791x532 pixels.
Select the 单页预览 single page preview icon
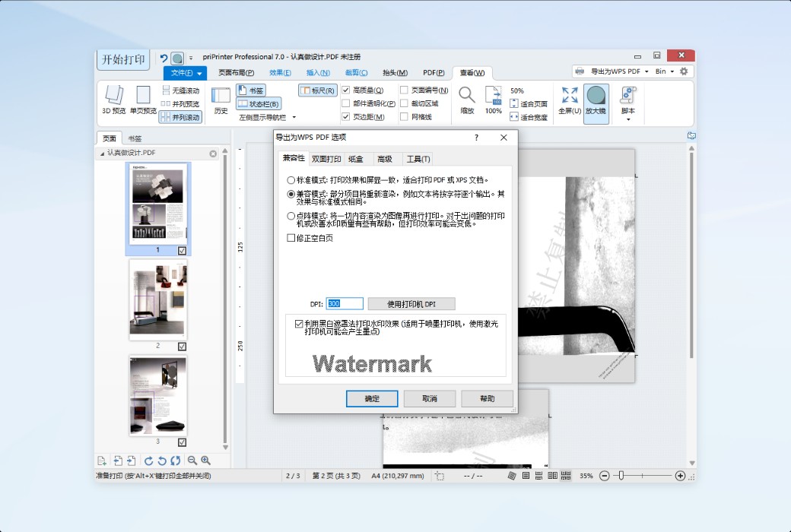[x=143, y=100]
